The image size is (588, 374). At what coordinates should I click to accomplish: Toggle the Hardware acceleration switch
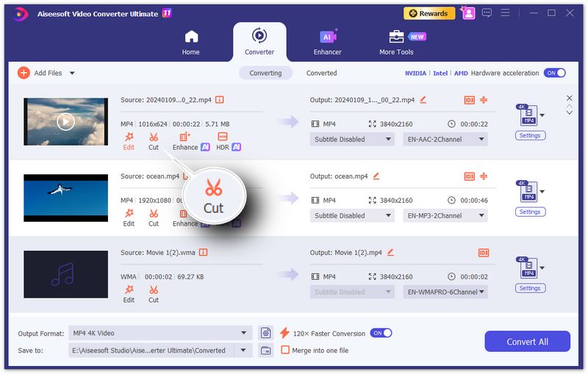tap(555, 73)
